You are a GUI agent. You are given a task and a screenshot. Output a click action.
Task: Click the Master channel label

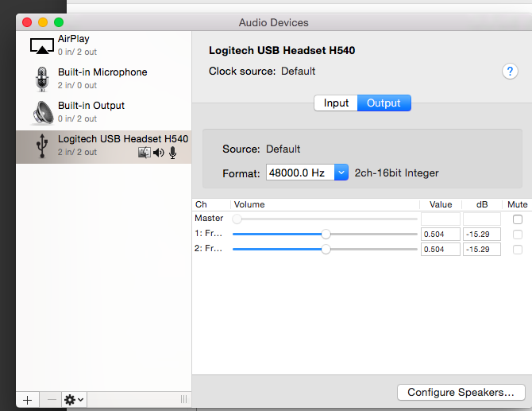pos(209,218)
